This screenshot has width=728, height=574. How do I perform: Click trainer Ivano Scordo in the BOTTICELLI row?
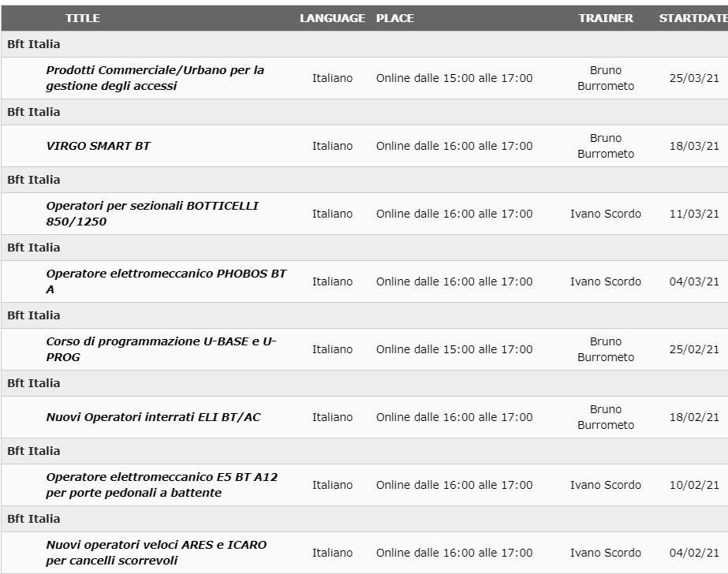[x=606, y=214]
